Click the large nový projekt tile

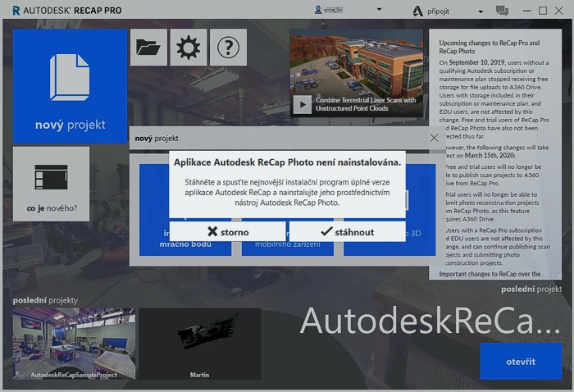coord(71,86)
